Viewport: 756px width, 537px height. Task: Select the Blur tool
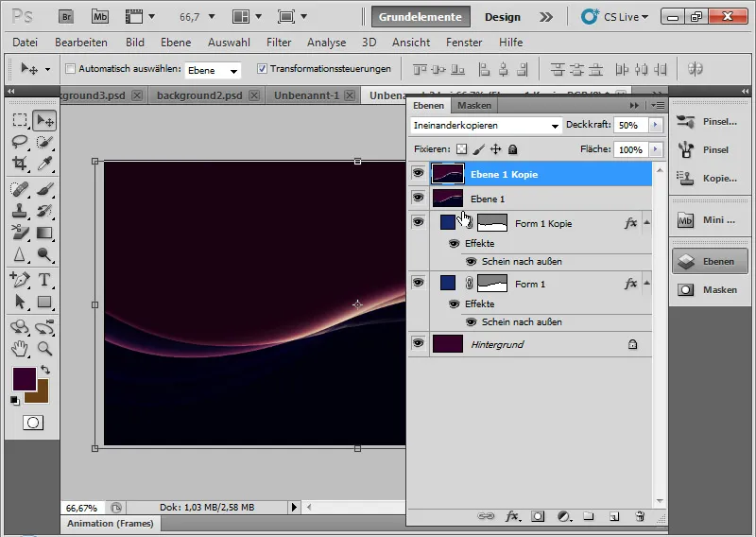pyautogui.click(x=20, y=253)
